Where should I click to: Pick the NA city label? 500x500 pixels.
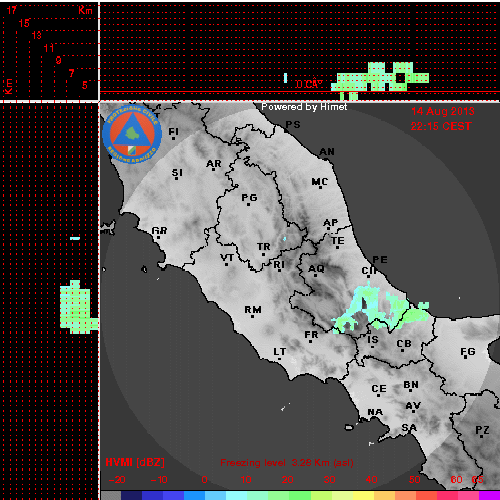375,412
